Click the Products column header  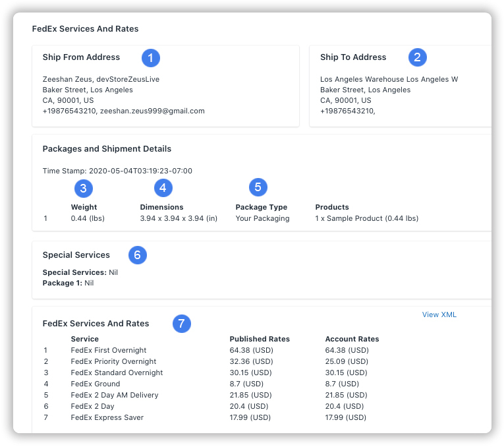tap(332, 207)
